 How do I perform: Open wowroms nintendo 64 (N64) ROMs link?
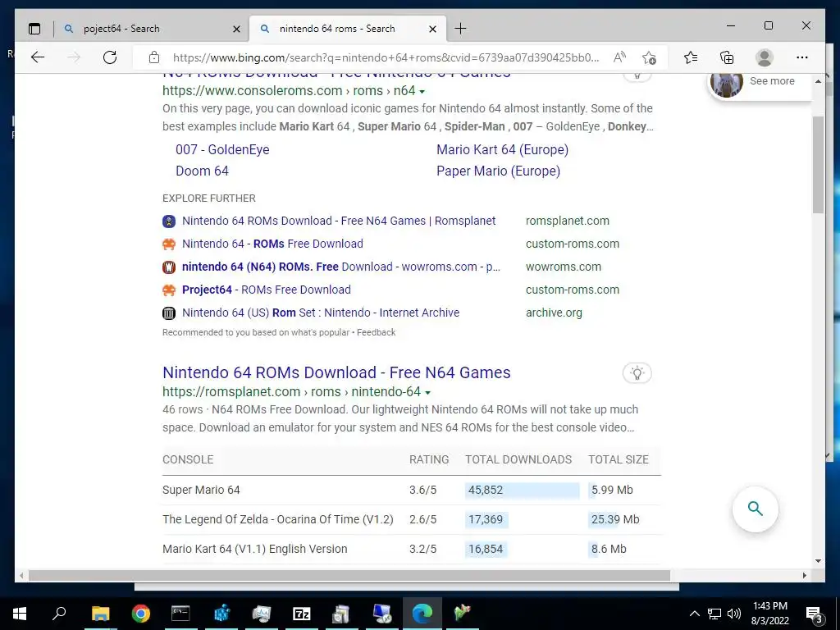[340, 267]
